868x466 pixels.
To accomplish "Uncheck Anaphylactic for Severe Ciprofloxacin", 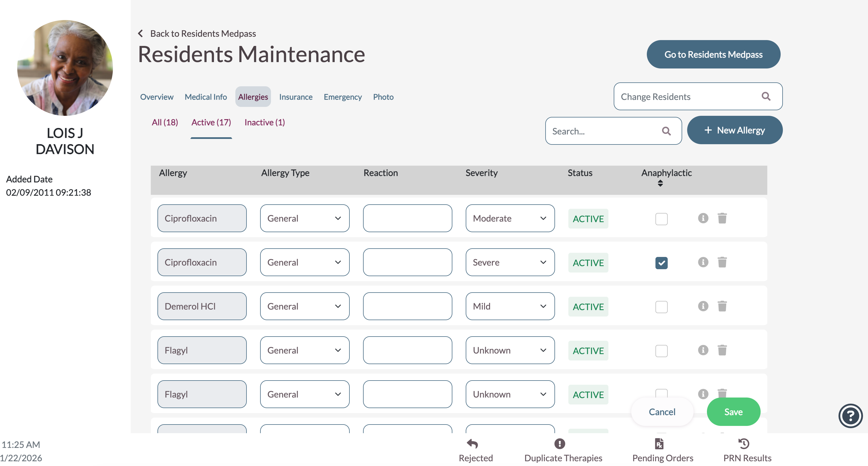I will pyautogui.click(x=661, y=263).
